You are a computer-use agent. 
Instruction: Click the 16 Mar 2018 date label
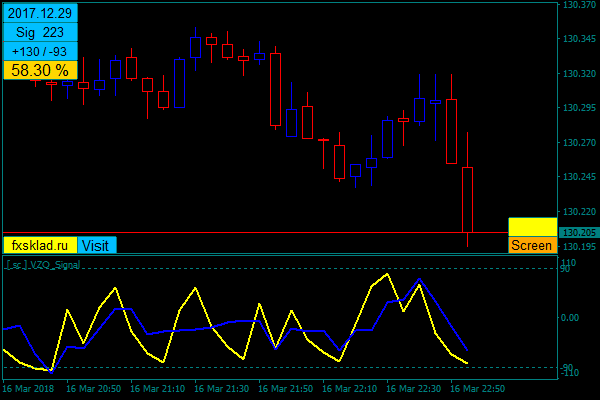click(x=28, y=388)
